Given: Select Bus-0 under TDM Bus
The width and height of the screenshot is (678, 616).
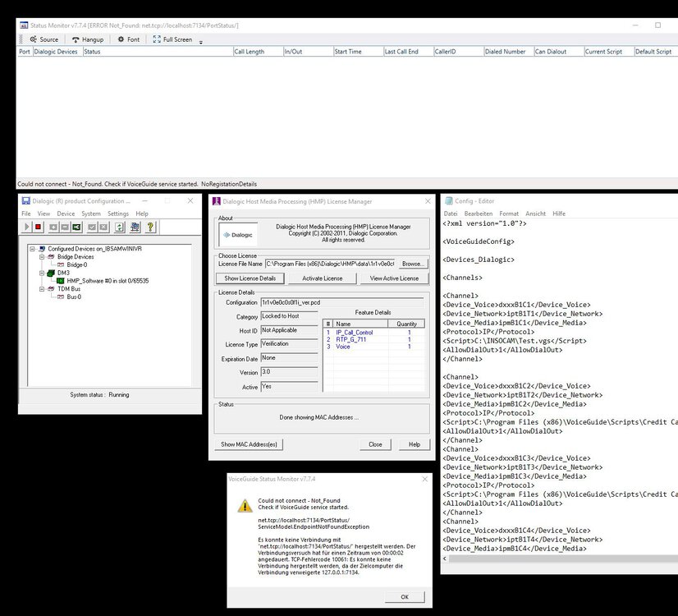Looking at the screenshot, I should click(74, 297).
